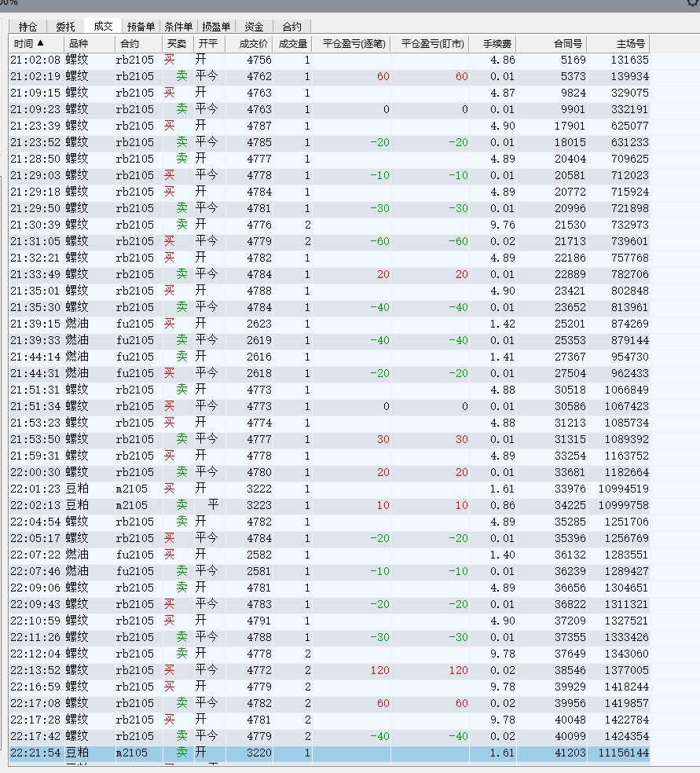
Task: Click the 开平 column header
Action: 209,44
